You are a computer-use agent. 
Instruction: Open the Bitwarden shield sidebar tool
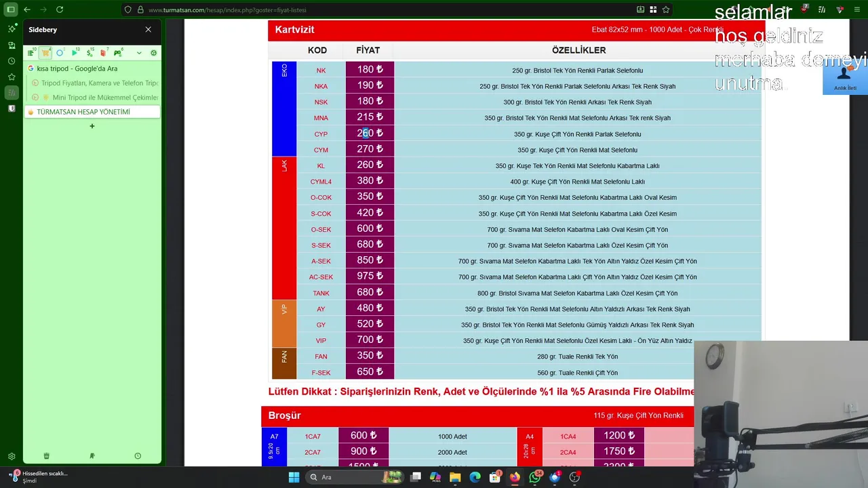point(12,108)
